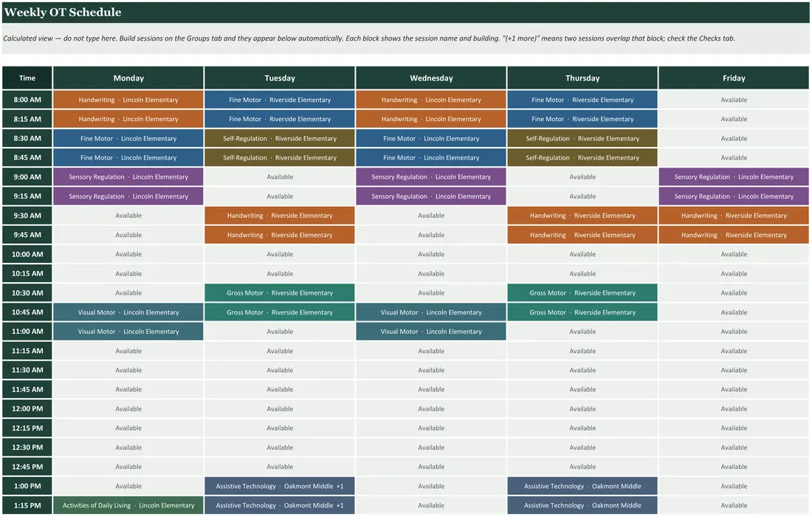Click the 12:45 PM time label

pyautogui.click(x=27, y=467)
